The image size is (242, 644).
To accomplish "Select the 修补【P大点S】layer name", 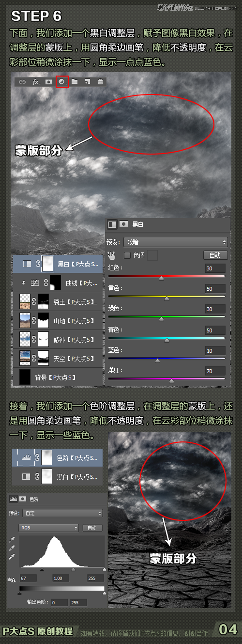I will pyautogui.click(x=74, y=340).
